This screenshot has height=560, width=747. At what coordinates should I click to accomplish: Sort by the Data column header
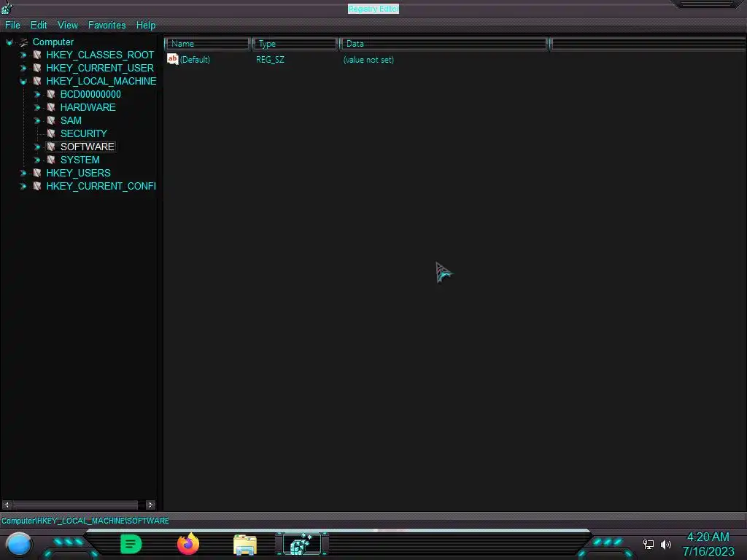tap(444, 44)
